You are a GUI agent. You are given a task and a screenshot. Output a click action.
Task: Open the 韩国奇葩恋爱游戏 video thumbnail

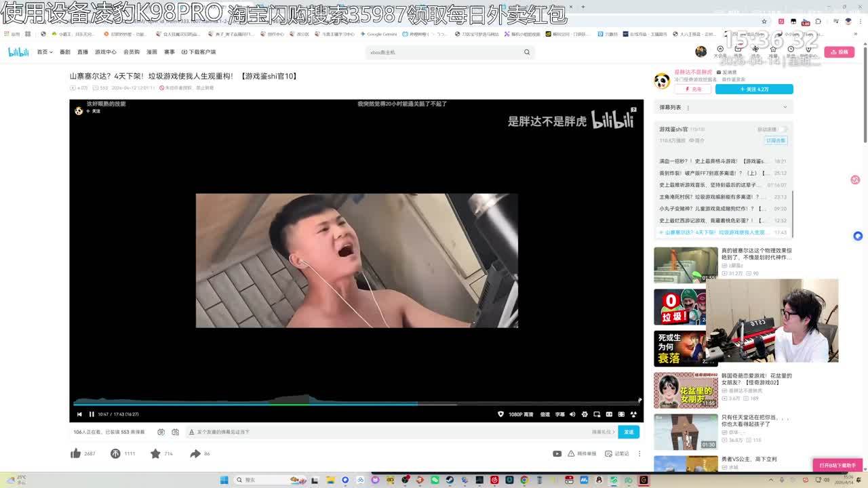[x=686, y=390]
